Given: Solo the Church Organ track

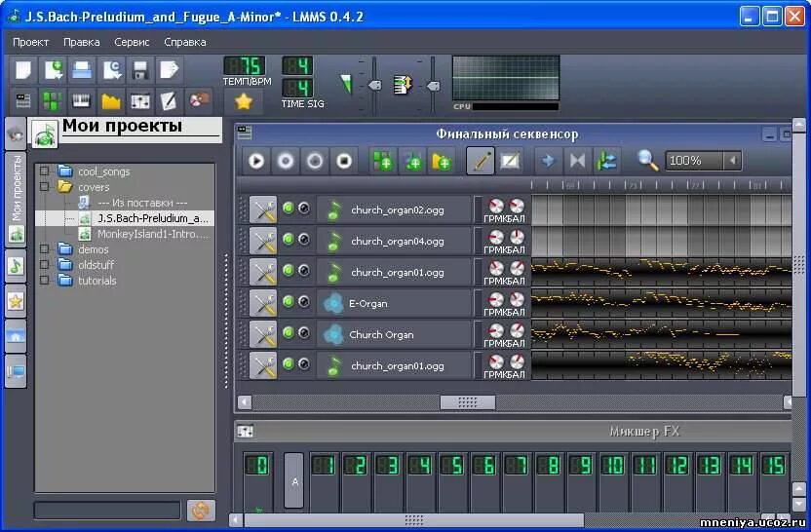Looking at the screenshot, I should [304, 332].
